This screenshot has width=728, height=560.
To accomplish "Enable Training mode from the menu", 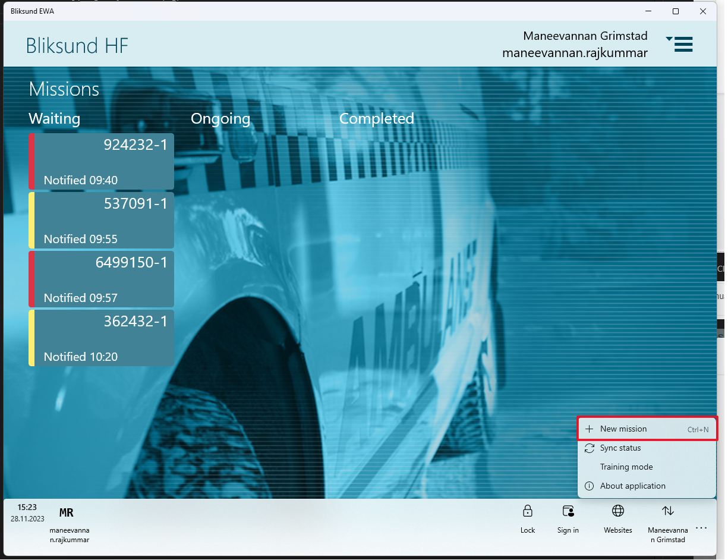I will tap(647, 467).
